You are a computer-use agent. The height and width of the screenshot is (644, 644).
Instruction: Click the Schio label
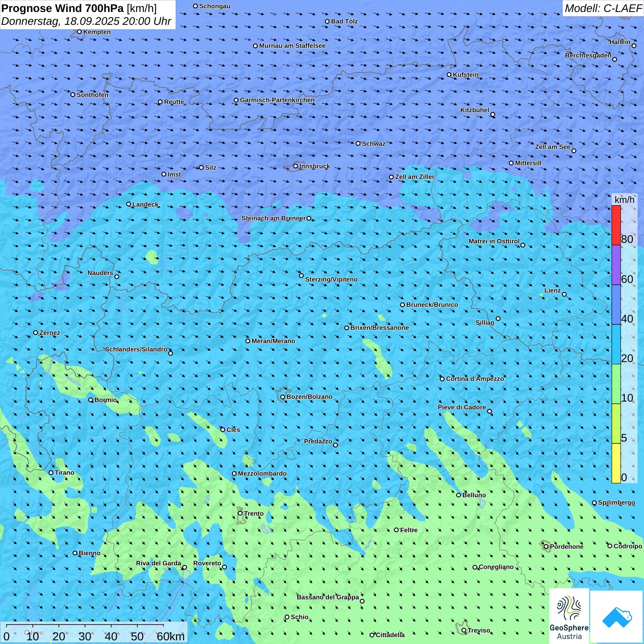click(300, 617)
